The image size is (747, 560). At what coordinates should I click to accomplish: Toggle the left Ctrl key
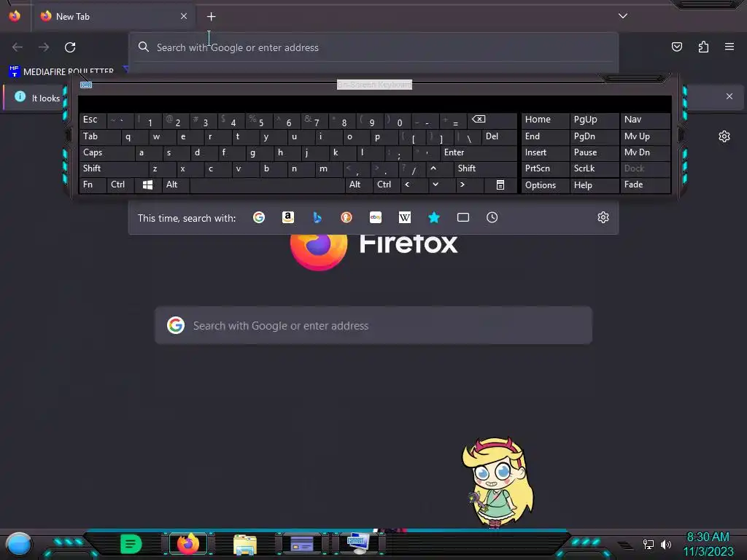coord(120,184)
